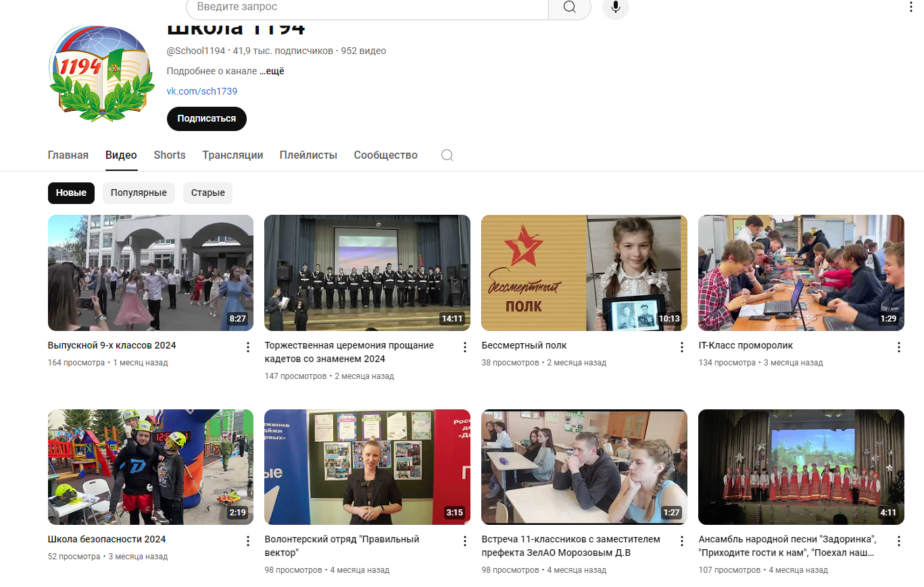Open options for Выпускной 9-х классов 2024
924x587 pixels.
pyautogui.click(x=248, y=347)
